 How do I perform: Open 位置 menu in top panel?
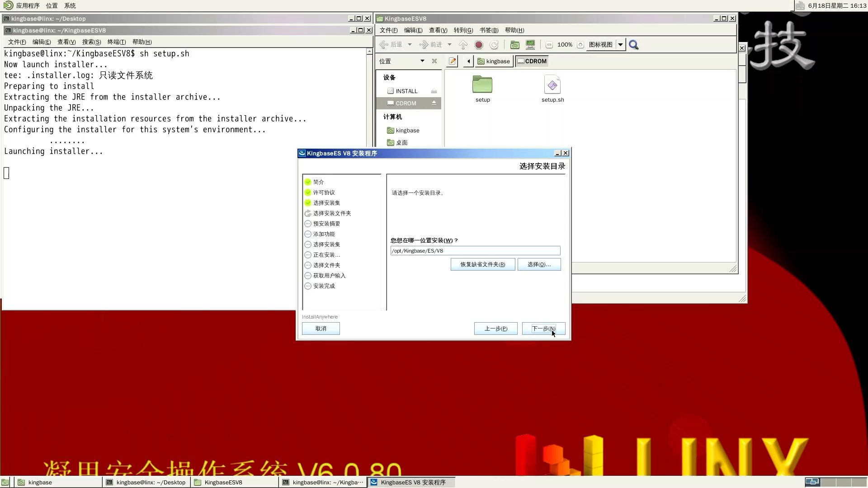[x=52, y=5]
